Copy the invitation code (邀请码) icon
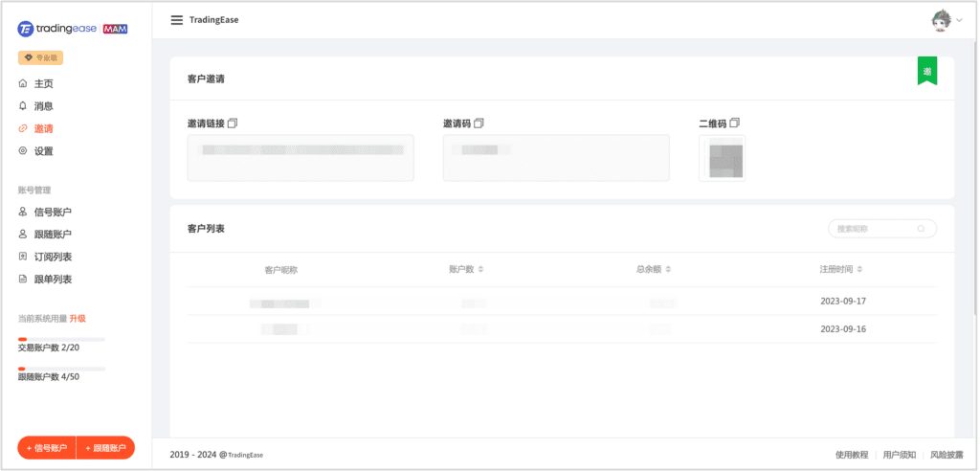The image size is (980, 471). pyautogui.click(x=479, y=123)
